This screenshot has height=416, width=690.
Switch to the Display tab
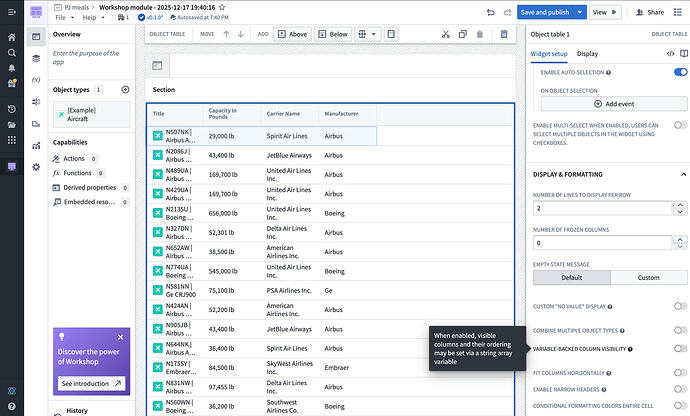pyautogui.click(x=587, y=53)
